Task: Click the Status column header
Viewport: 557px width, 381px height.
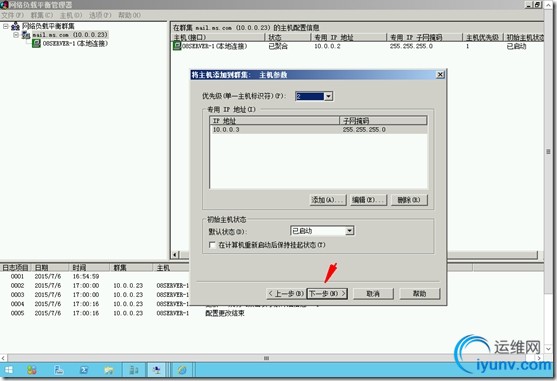Action: coord(288,37)
